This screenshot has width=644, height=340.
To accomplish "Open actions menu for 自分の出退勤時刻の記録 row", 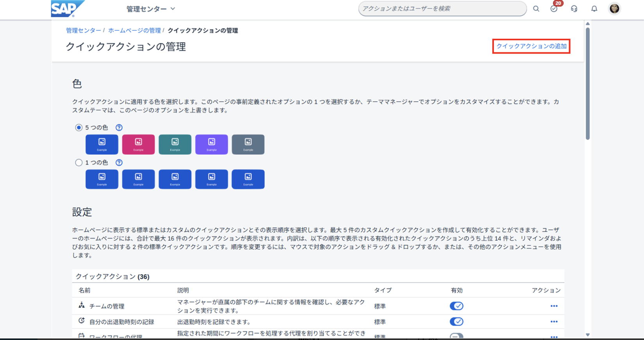I will [x=554, y=322].
